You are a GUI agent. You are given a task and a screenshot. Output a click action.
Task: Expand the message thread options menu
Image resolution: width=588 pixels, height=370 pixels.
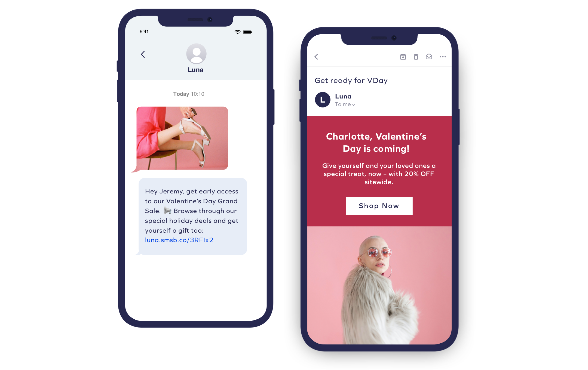(x=443, y=57)
